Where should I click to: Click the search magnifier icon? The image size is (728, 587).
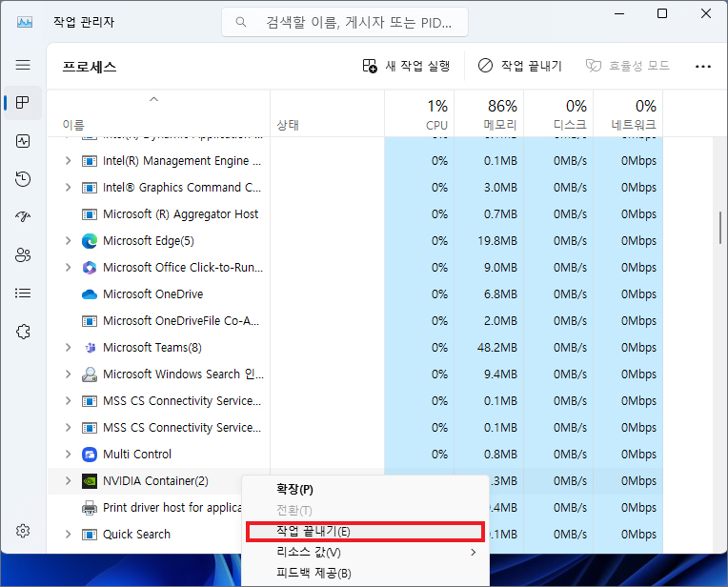pos(240,22)
